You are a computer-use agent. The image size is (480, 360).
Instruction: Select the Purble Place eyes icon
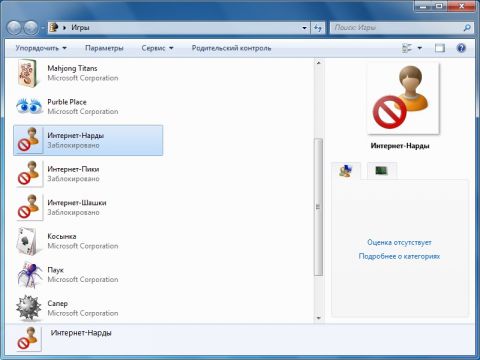point(29,106)
